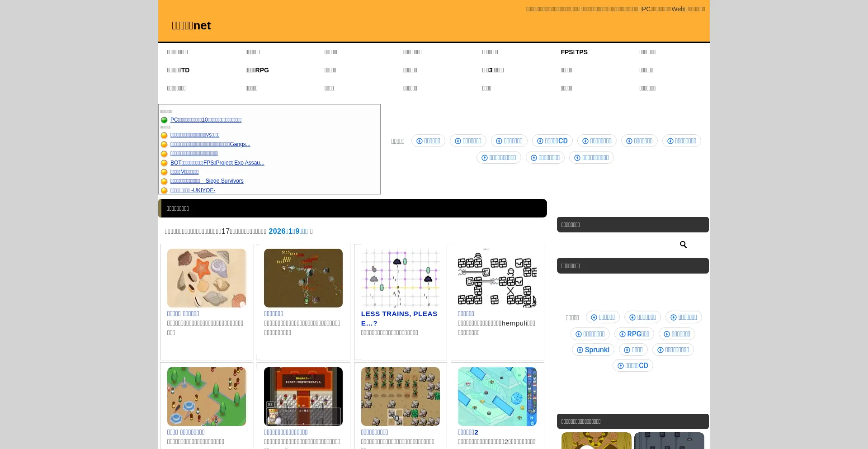
Task: Follow the blue 2026 date link
Action: (288, 231)
